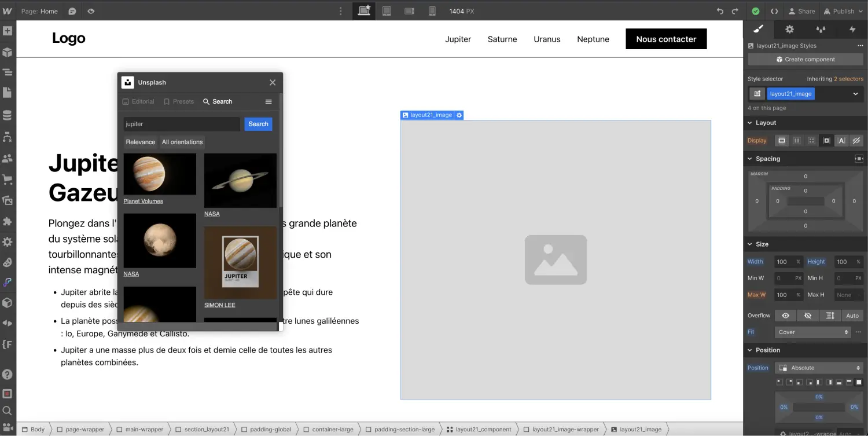This screenshot has height=436, width=868.
Task: Expand the Fit dropdown set to Cover
Action: pos(812,332)
